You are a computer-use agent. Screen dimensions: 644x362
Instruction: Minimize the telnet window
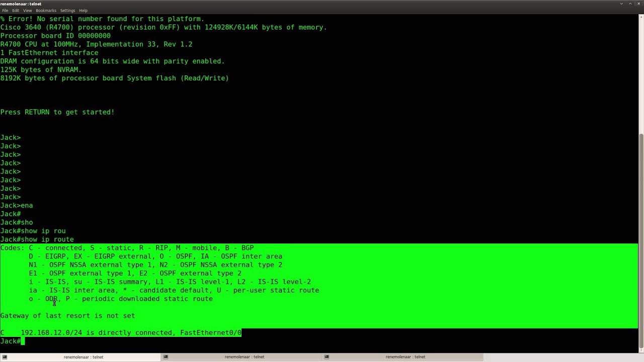621,4
